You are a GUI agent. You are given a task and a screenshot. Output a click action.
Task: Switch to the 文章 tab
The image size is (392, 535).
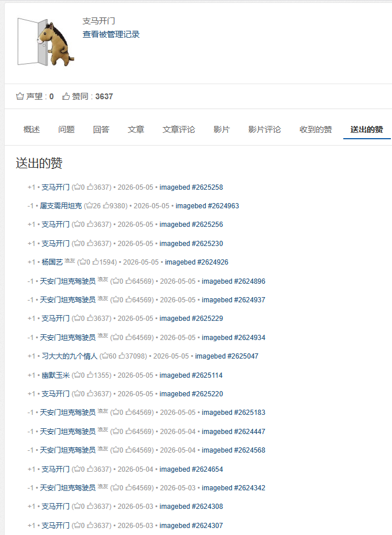coord(136,129)
